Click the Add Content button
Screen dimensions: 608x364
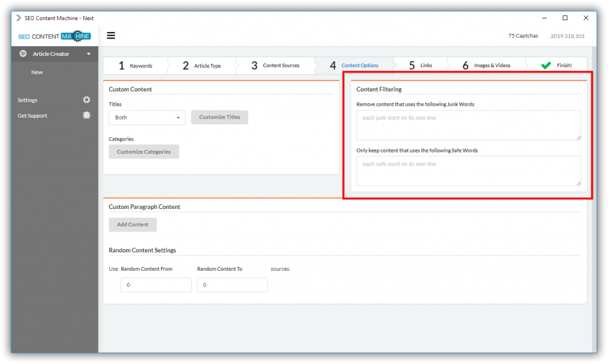132,224
